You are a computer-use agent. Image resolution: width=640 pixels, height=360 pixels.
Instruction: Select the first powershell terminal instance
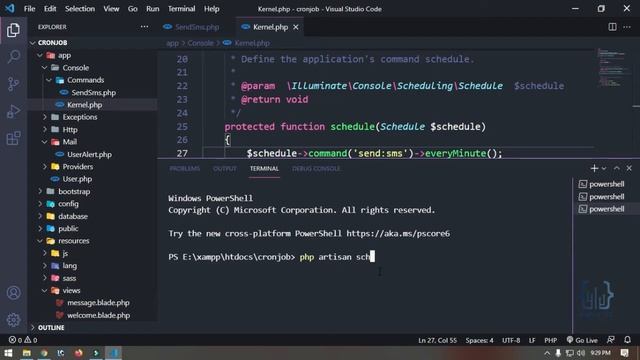602,184
